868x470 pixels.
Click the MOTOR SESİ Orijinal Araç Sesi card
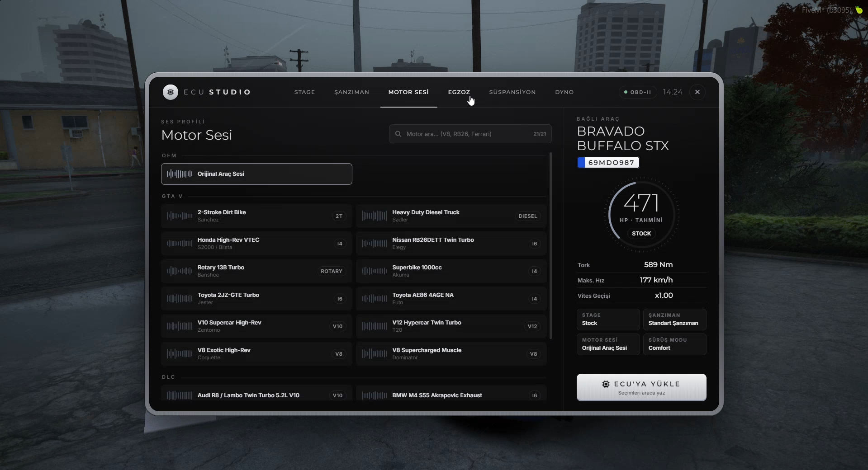(608, 344)
